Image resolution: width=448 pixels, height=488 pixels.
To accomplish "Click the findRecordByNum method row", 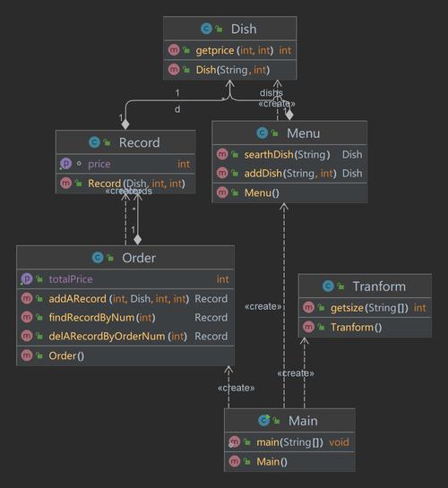I will [x=125, y=318].
